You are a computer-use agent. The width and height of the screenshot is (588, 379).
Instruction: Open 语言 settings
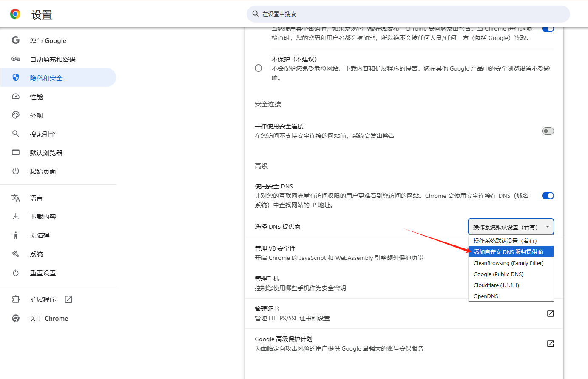(x=58, y=198)
